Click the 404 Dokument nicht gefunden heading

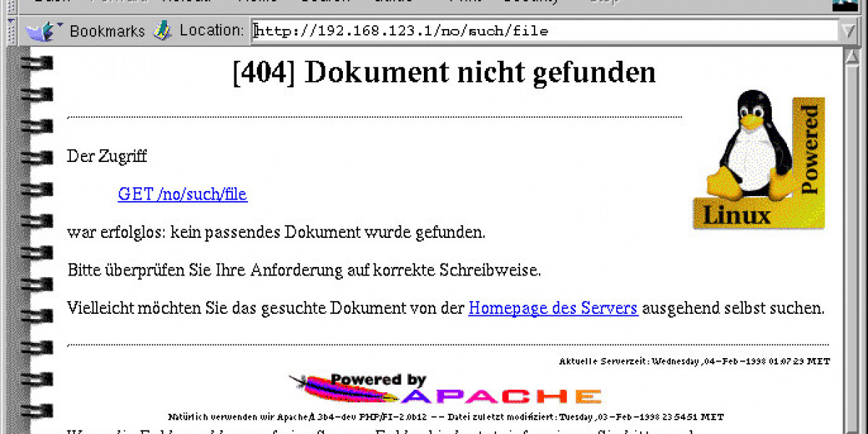pyautogui.click(x=443, y=72)
